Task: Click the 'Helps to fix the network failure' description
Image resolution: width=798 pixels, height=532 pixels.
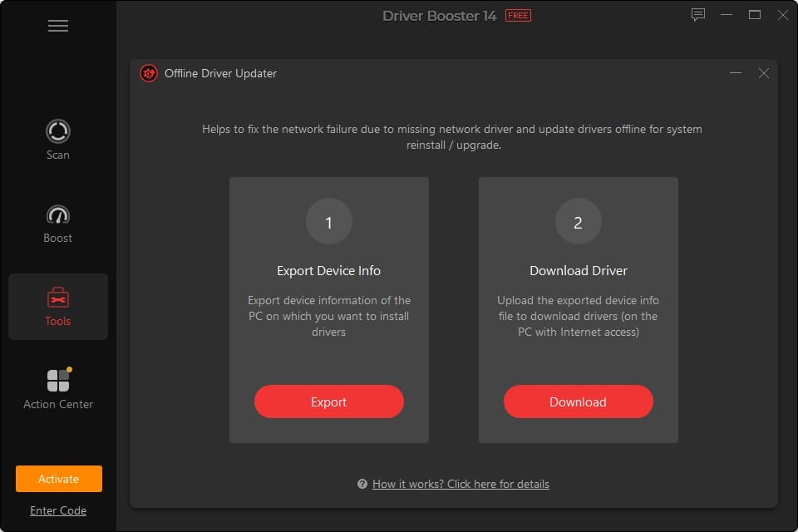Action: 452,137
